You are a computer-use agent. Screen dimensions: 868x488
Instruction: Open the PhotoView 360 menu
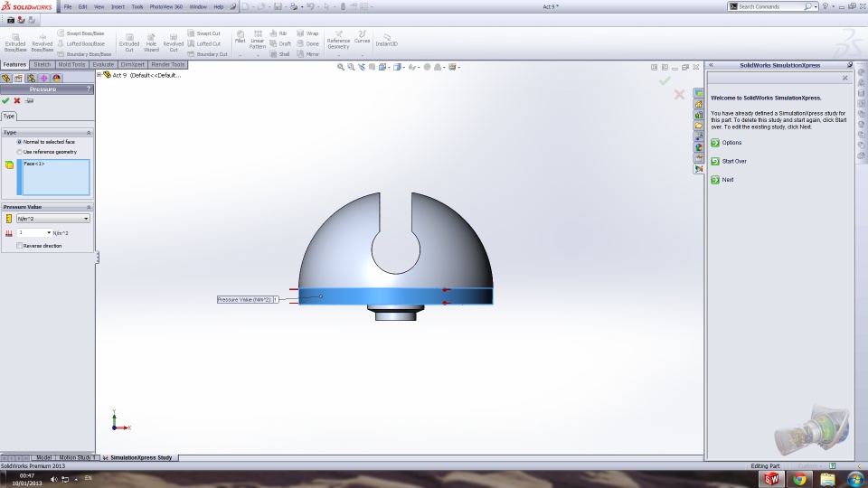(166, 6)
